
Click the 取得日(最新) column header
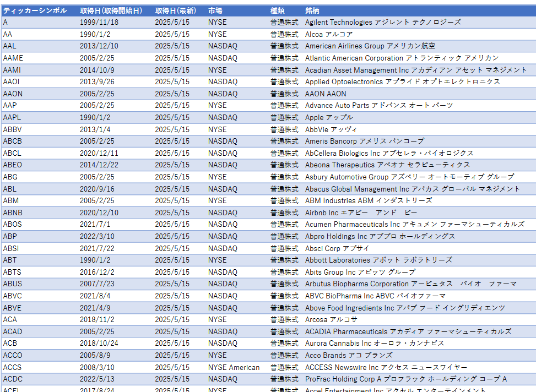coord(176,10)
